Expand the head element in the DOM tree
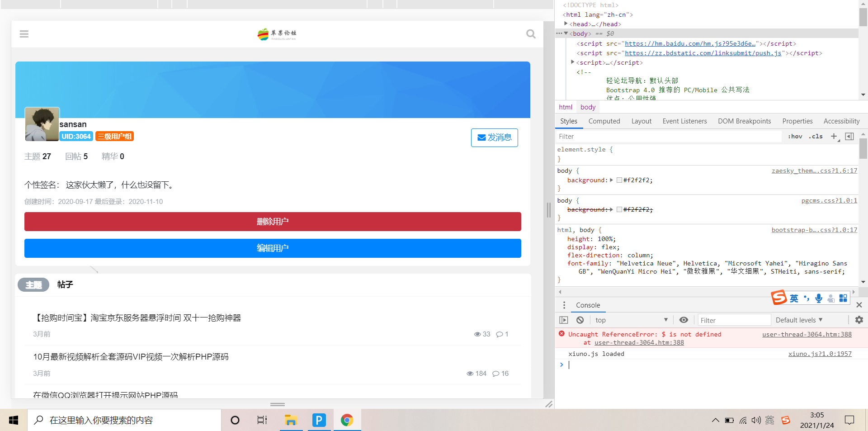 566,24
